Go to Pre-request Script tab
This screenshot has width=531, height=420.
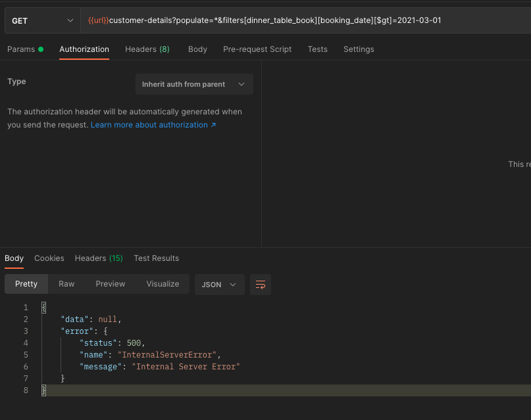[257, 49]
